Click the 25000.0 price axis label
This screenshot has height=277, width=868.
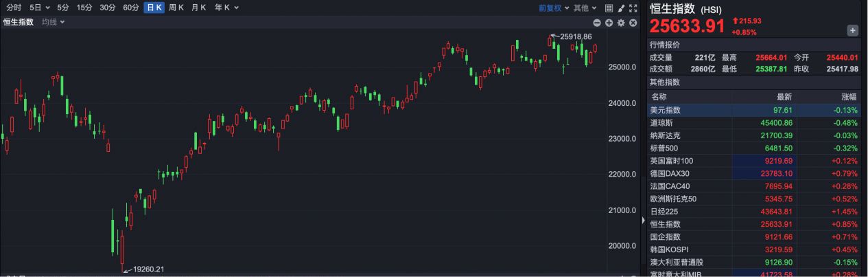(x=622, y=67)
